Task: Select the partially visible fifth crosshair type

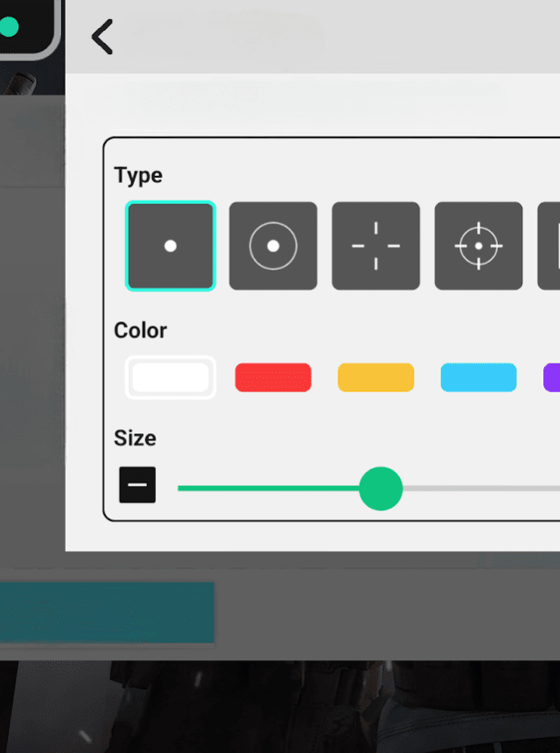Action: [x=549, y=246]
